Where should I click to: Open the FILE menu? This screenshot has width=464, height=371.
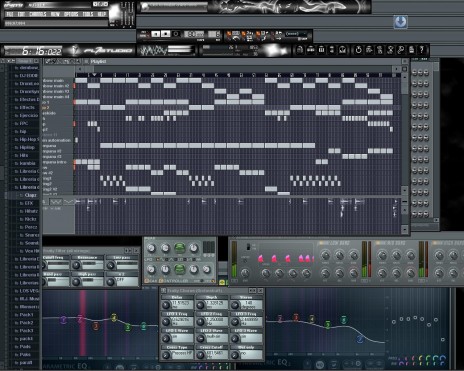tap(10, 14)
